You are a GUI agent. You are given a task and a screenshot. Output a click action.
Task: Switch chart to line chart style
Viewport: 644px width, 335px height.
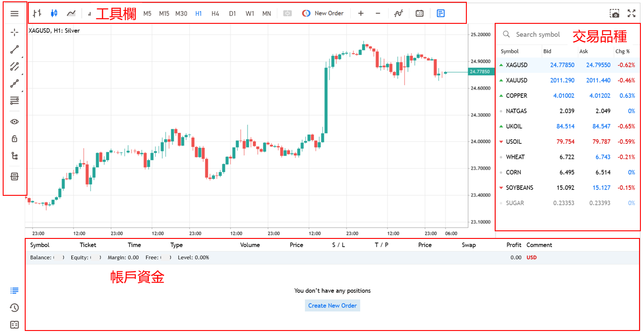click(x=71, y=13)
